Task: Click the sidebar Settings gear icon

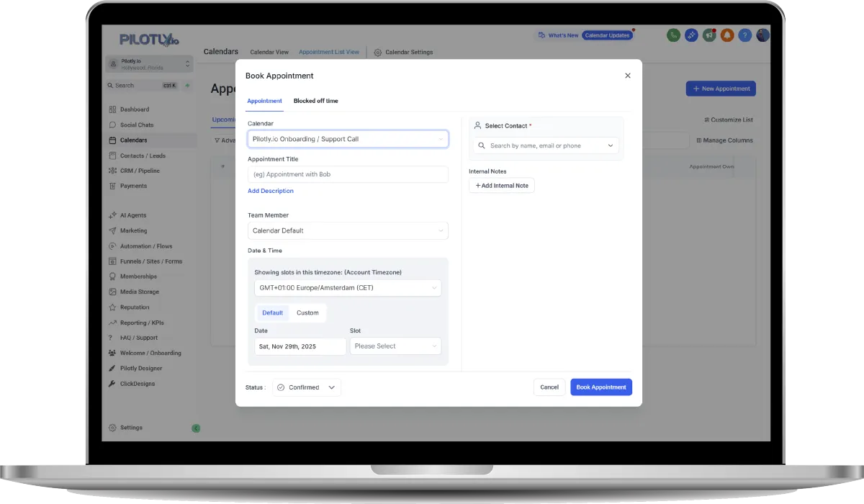Action: 112,428
